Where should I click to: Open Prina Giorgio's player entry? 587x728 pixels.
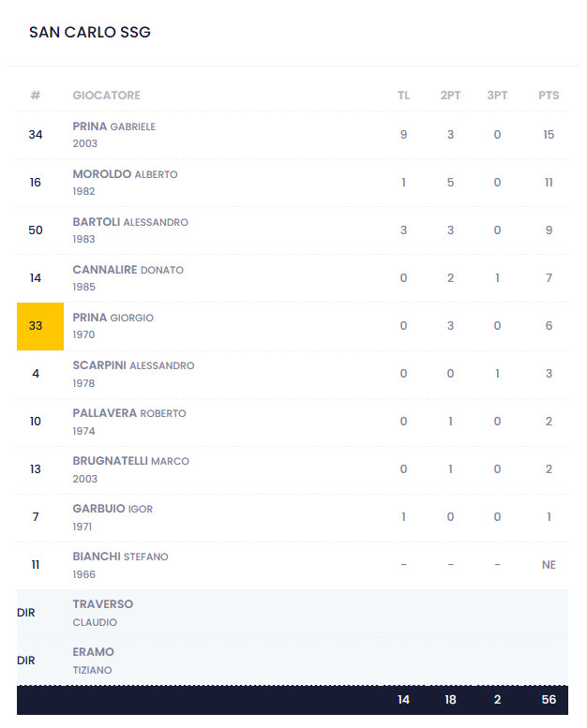[x=113, y=318]
